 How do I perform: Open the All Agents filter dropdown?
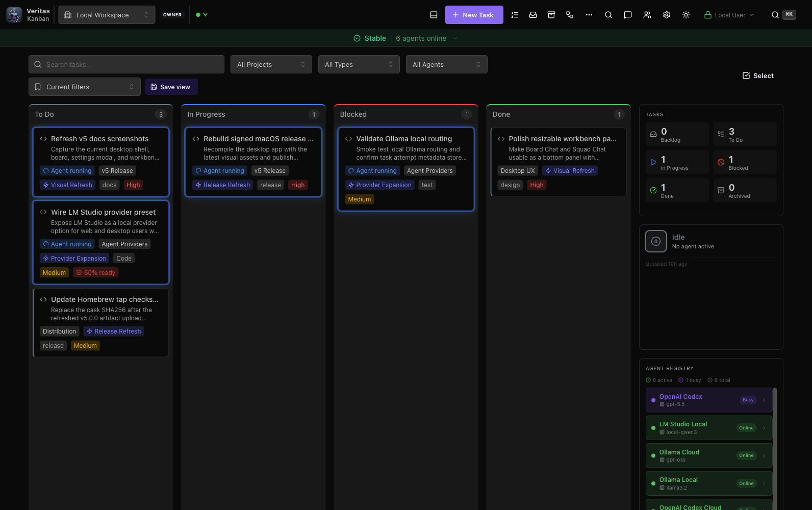447,64
